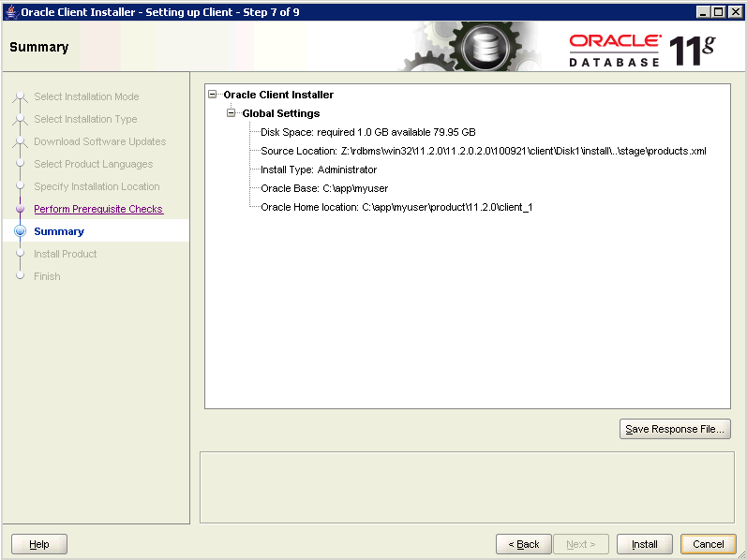The width and height of the screenshot is (747, 560).
Task: Select the Disk Space tree entry
Action: (367, 132)
